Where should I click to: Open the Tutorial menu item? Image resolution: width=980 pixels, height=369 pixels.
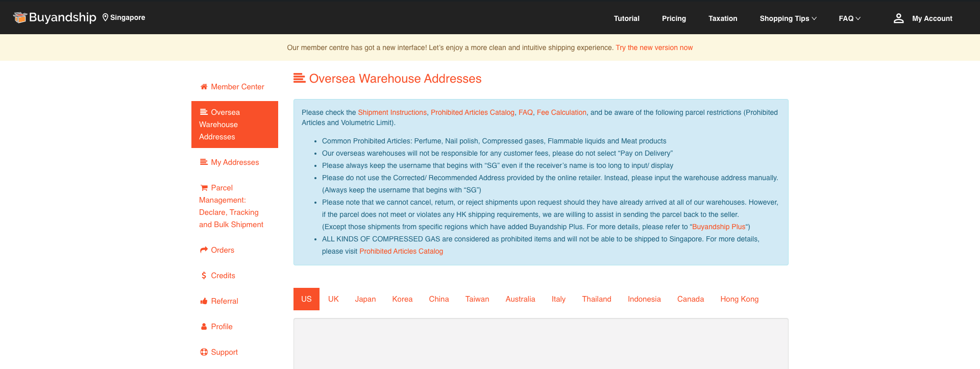pyautogui.click(x=626, y=18)
